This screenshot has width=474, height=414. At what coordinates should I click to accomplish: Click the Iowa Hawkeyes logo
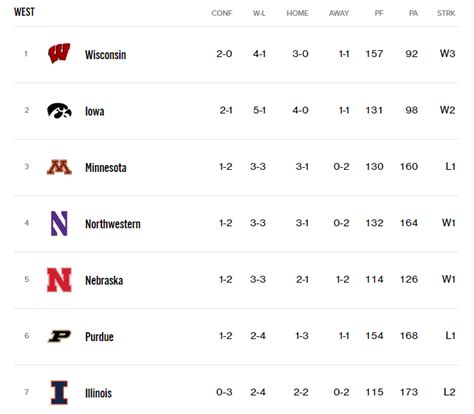pos(59,110)
